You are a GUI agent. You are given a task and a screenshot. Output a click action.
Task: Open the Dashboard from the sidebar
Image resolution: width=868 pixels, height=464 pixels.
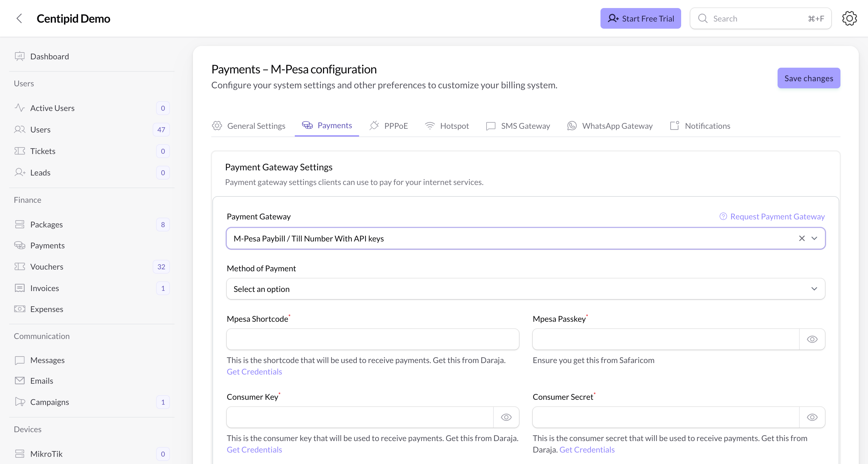50,56
